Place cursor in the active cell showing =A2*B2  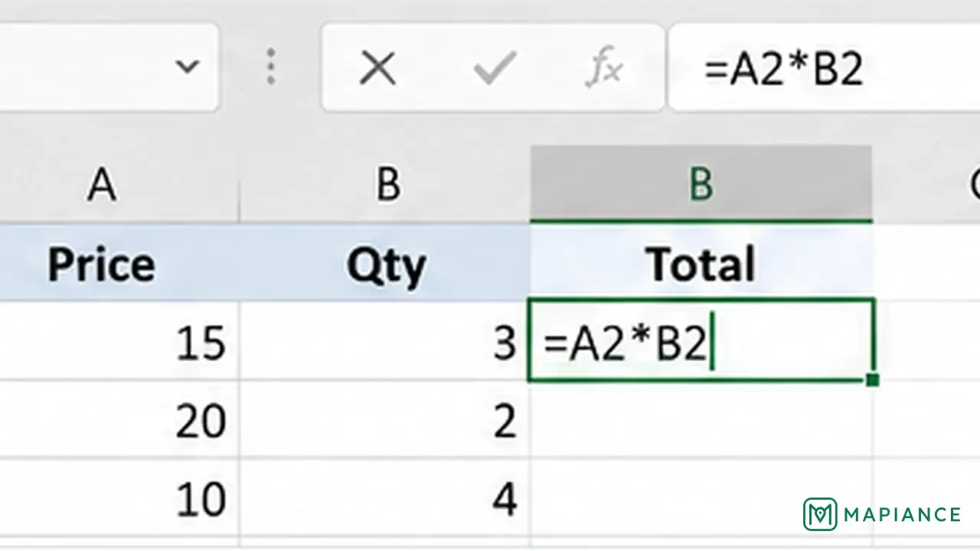pyautogui.click(x=701, y=341)
